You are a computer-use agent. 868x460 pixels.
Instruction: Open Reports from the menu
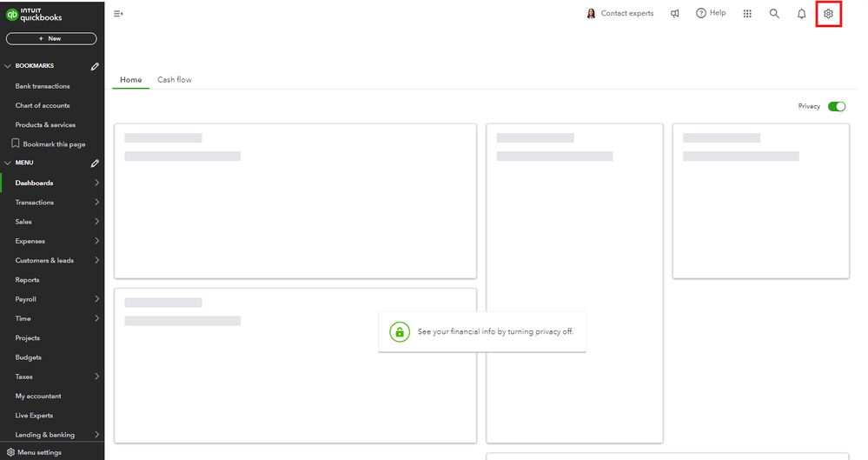[27, 280]
